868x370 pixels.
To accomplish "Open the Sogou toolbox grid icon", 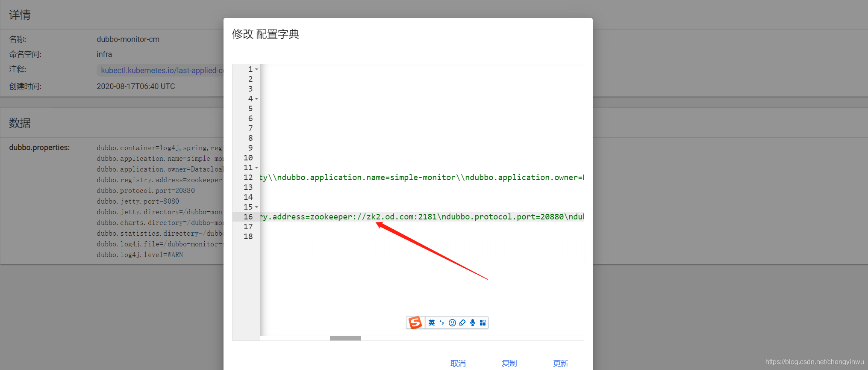I will tap(483, 323).
